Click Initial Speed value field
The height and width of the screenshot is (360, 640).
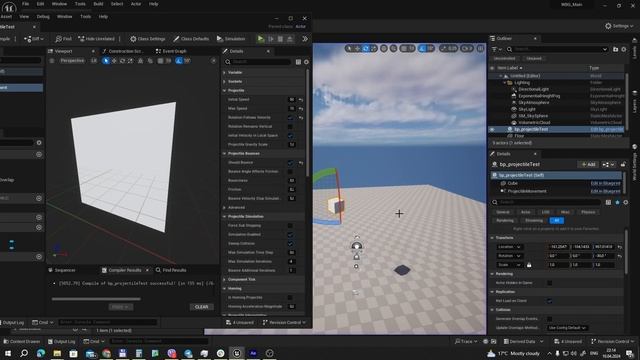(292, 100)
